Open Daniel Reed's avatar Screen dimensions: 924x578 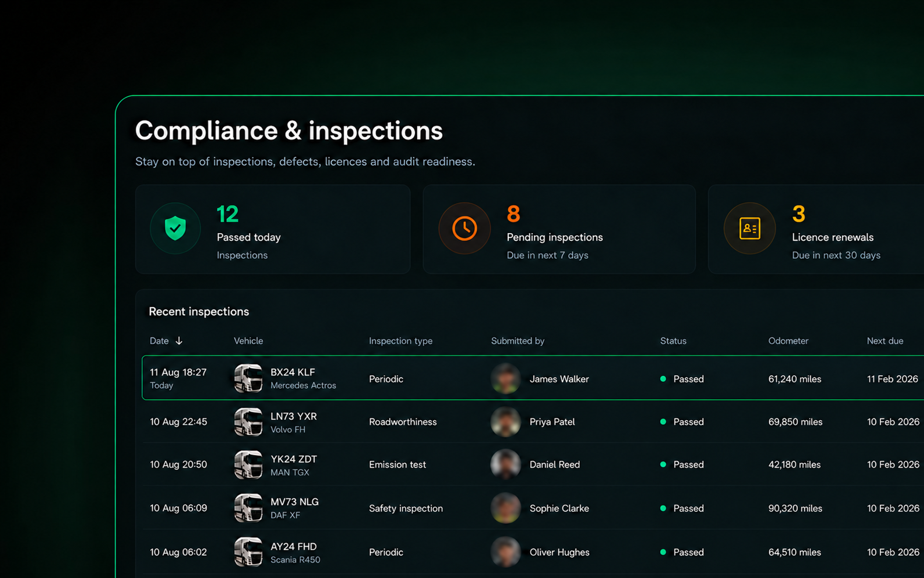tap(505, 464)
